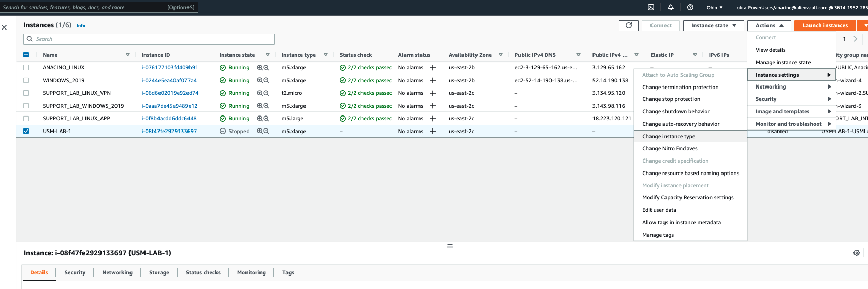Click the minus magnifier in the SUPPORT_LAB_LINUX_APP row
This screenshot has width=868, height=289.
pyautogui.click(x=266, y=118)
